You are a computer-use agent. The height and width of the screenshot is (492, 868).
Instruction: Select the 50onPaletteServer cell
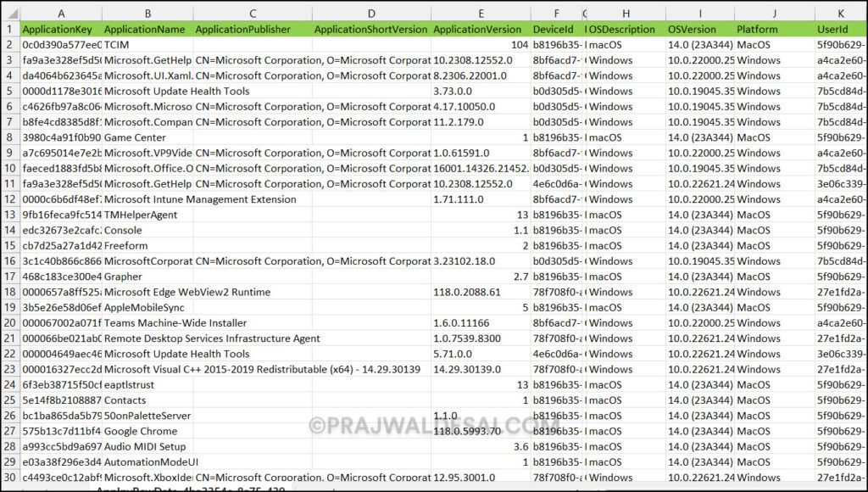click(x=147, y=416)
